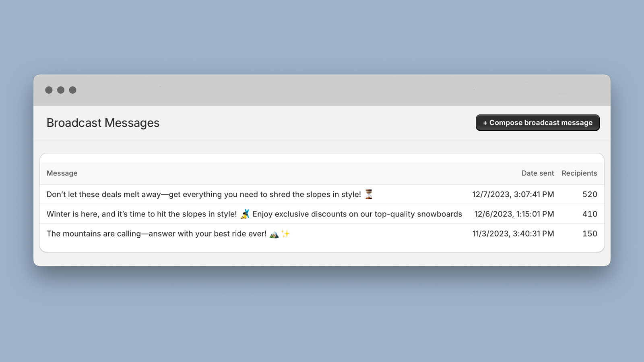This screenshot has width=644, height=362.
Task: Click the middle window control dot
Action: pos(60,90)
